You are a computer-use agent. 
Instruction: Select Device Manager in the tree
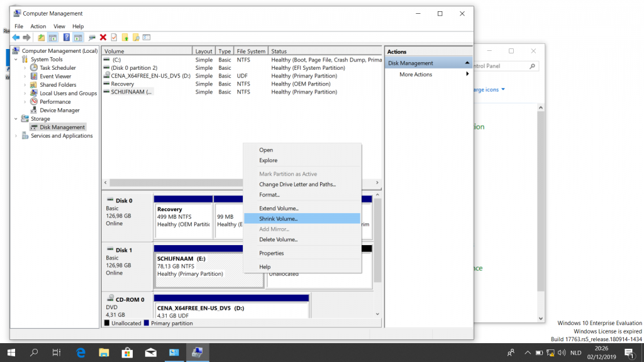click(60, 111)
